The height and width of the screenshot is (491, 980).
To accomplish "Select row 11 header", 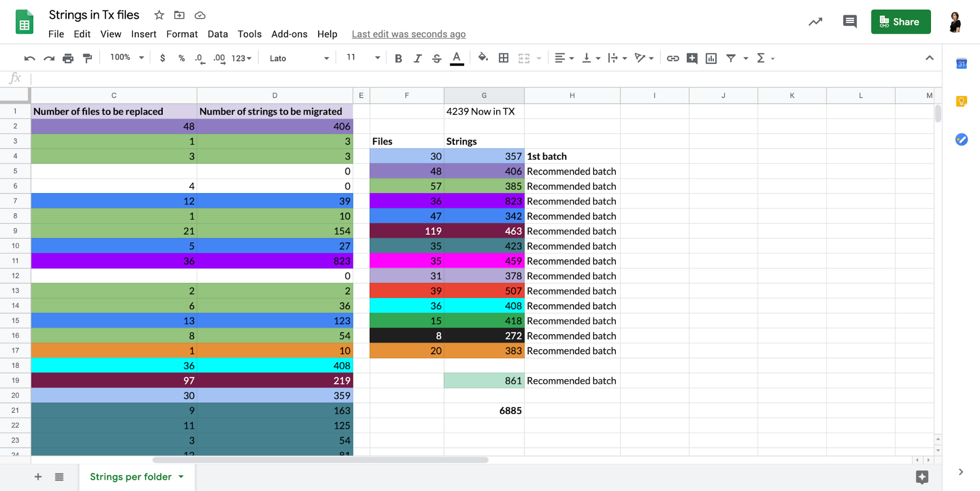I will [15, 261].
